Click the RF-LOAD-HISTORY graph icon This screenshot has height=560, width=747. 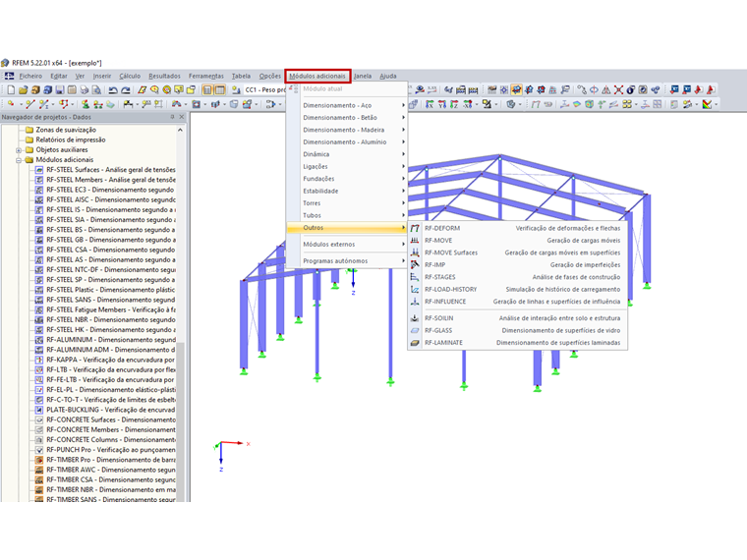(x=415, y=290)
